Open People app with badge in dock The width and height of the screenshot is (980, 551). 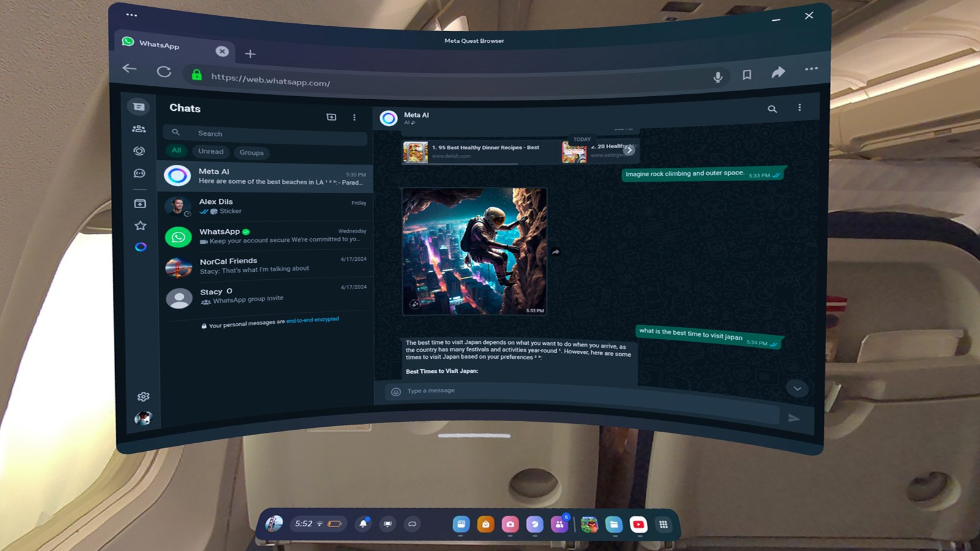[559, 524]
